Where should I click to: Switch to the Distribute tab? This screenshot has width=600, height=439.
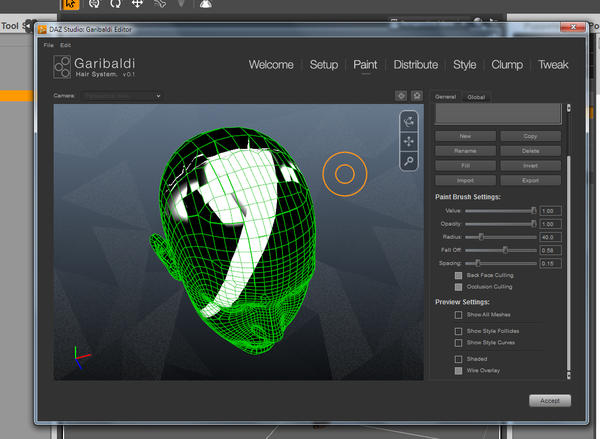click(416, 65)
